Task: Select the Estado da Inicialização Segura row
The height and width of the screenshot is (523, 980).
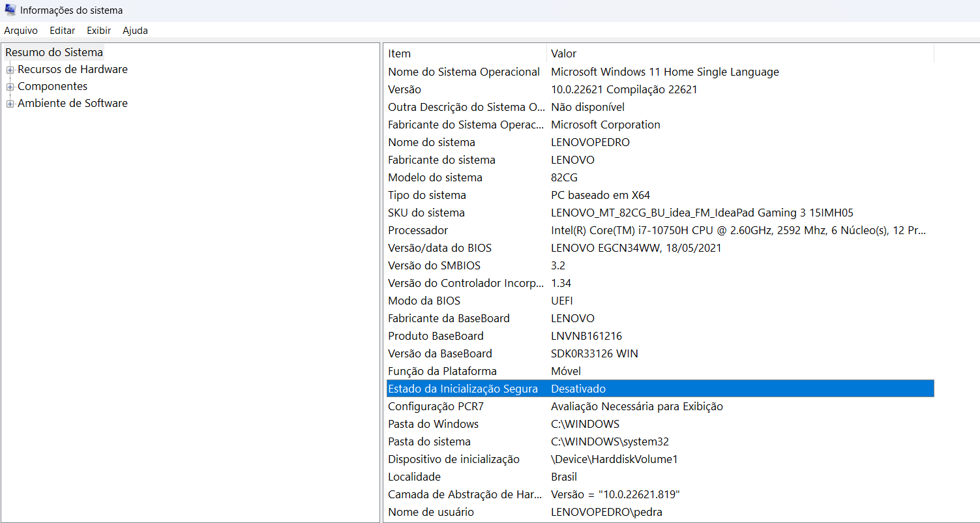Action: (660, 389)
